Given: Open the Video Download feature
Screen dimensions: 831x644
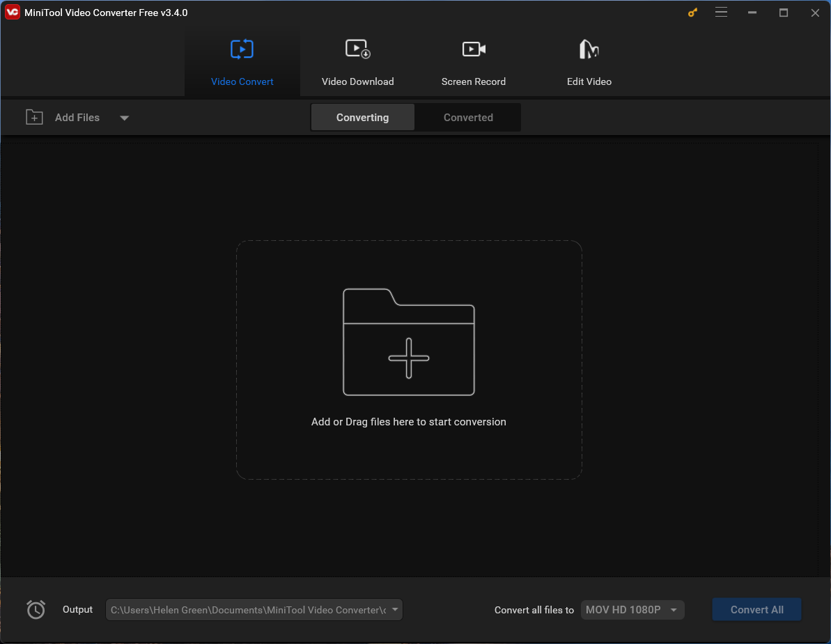Looking at the screenshot, I should pyautogui.click(x=357, y=63).
